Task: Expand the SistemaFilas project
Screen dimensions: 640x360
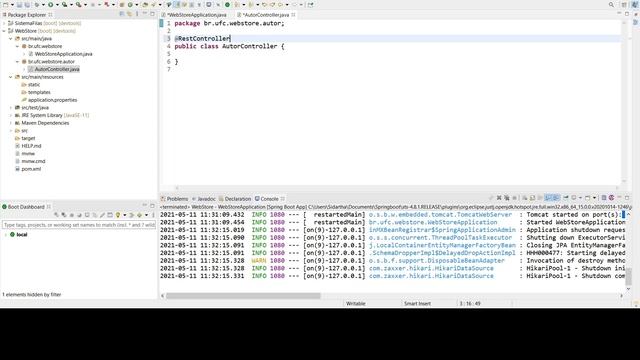Action: 4,23
